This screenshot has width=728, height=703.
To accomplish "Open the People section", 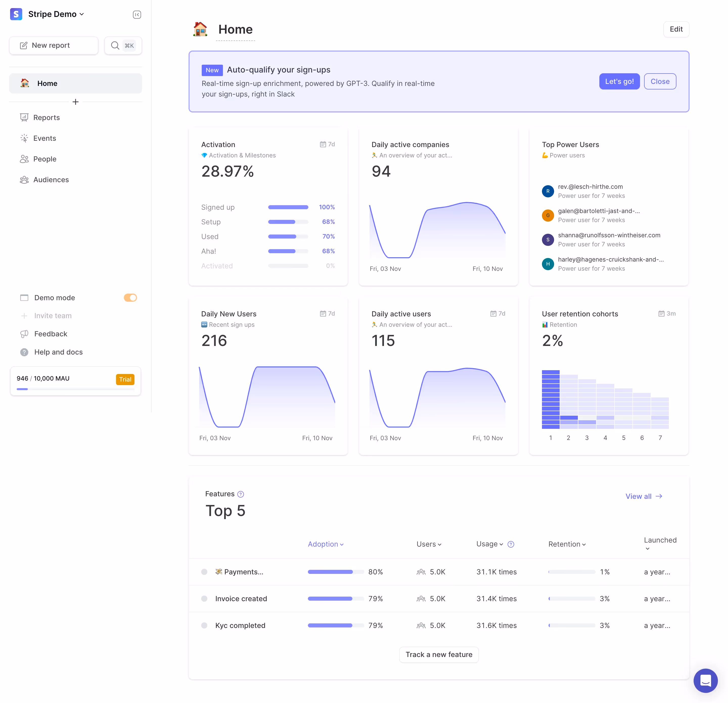I will (44, 159).
